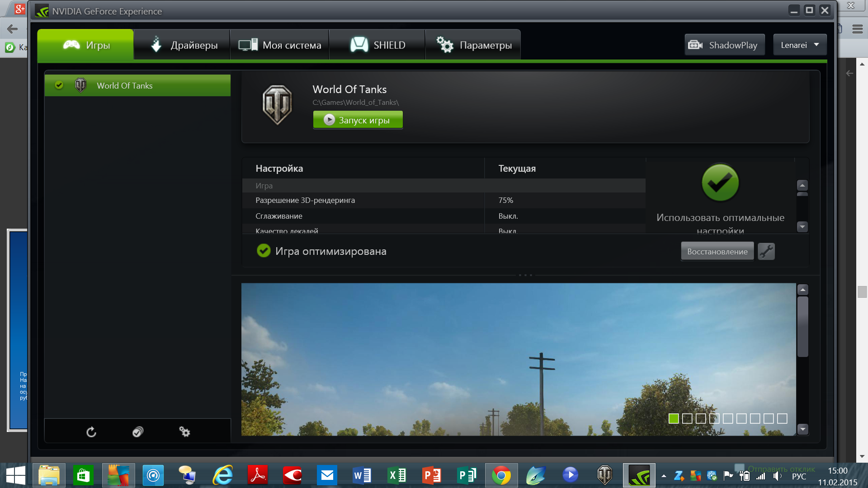
Task: Open ShadowPlay
Action: coord(724,45)
